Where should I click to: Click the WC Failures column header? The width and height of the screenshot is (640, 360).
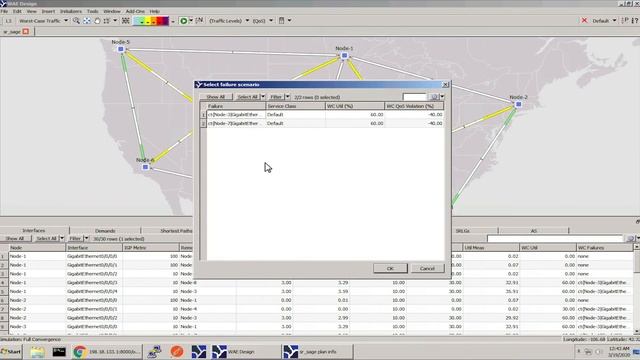604,248
